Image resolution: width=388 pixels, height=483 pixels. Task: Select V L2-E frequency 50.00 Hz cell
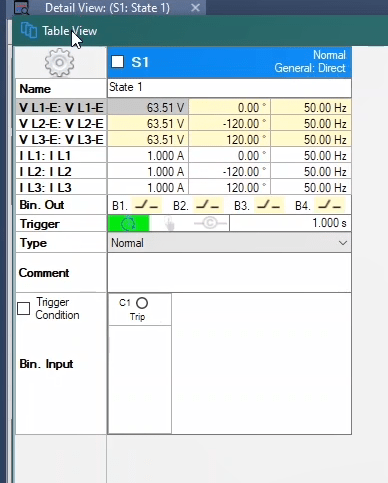tap(311, 124)
